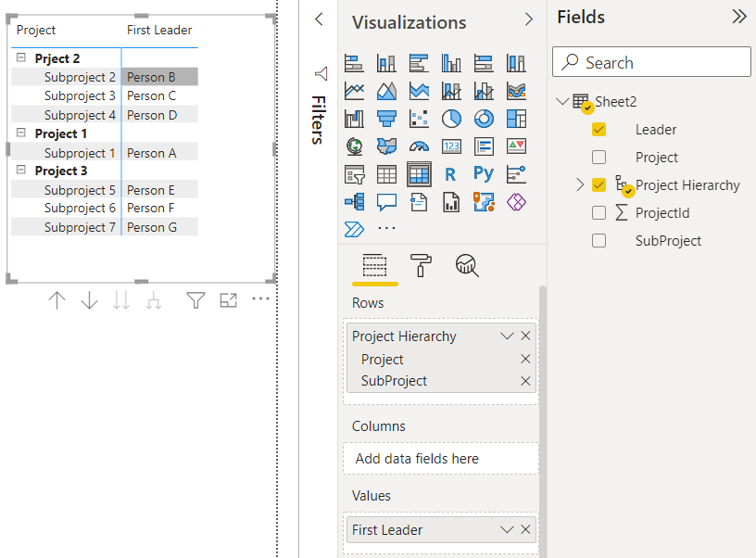The width and height of the screenshot is (756, 558).
Task: Collapse the Project 1 row group
Action: click(20, 133)
